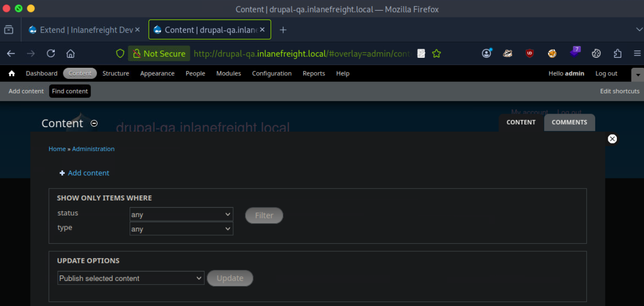
Task: Bookmark this page with the star icon
Action: [x=437, y=53]
